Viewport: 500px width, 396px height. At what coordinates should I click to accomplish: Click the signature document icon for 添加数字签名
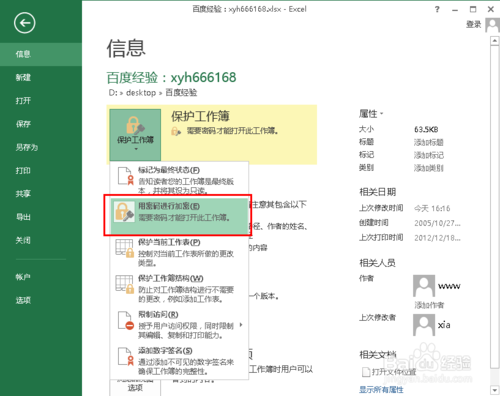tap(125, 356)
